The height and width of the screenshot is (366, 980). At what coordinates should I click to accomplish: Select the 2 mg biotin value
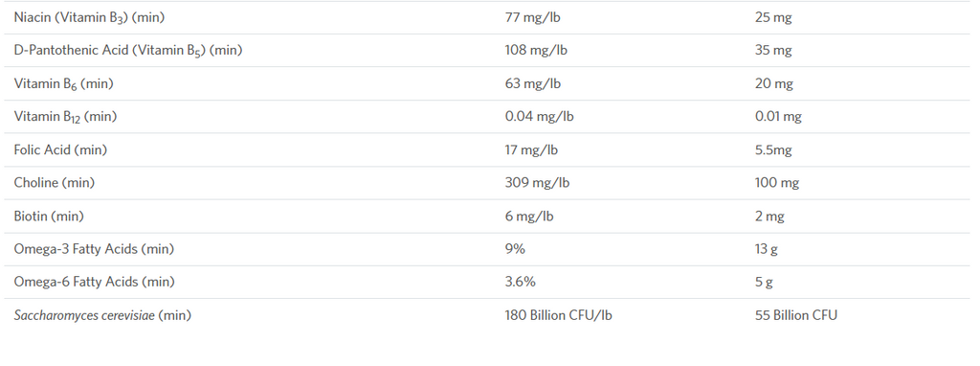pos(769,217)
